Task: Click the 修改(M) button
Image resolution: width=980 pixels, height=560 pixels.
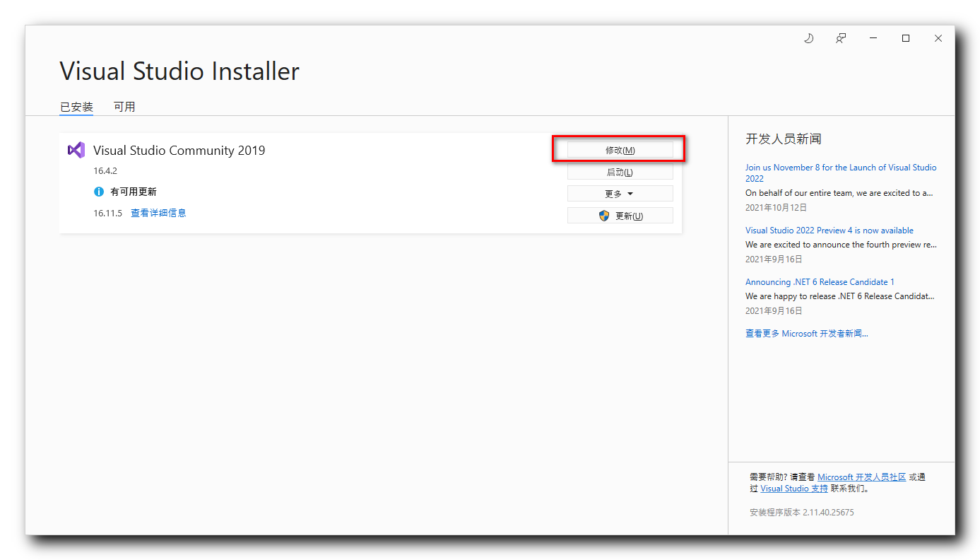Action: coord(620,150)
